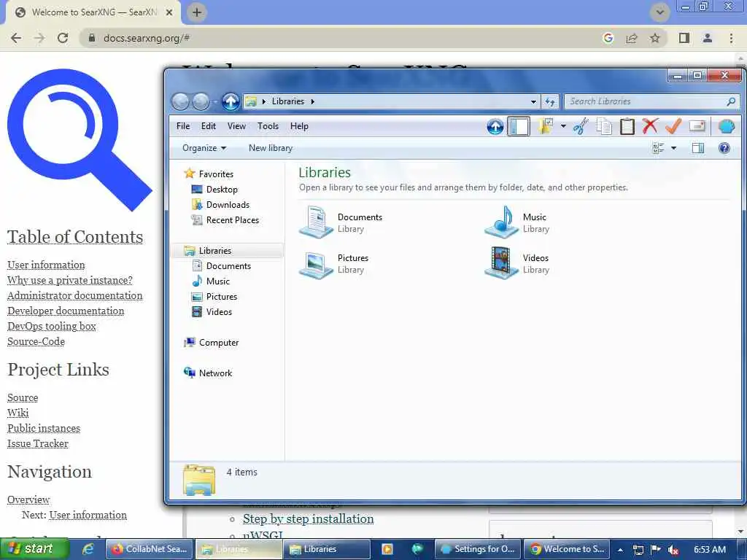Image resolution: width=747 pixels, height=560 pixels.
Task: Open CollabNet taskbar button
Action: (x=149, y=549)
